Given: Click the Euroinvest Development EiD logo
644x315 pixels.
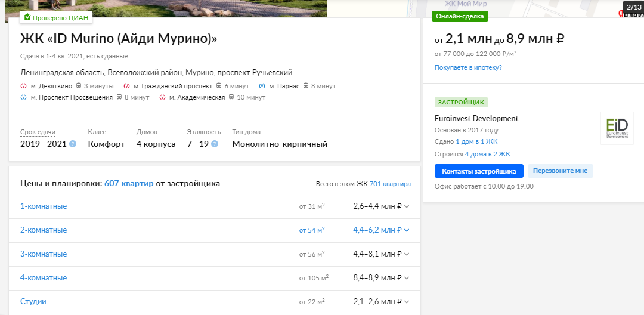Looking at the screenshot, I should pos(617,128).
